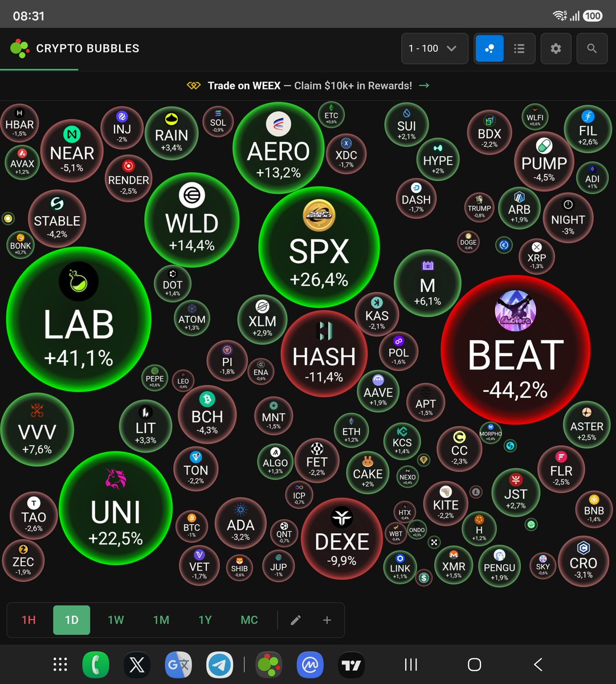
Task: Open the FIL bubble
Action: point(588,128)
